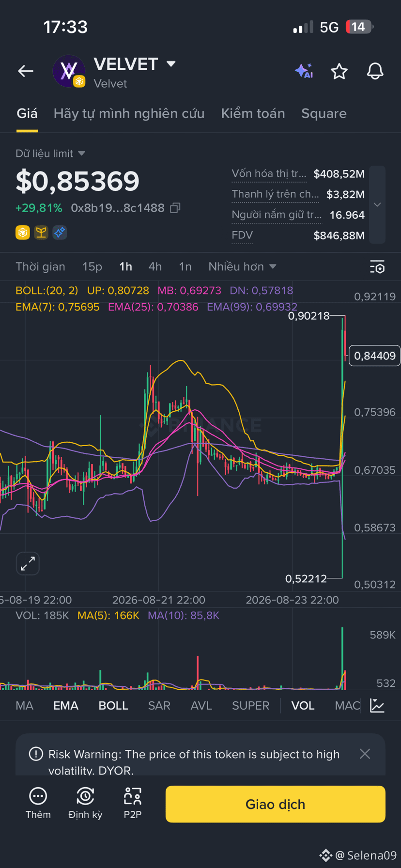Open Thêm more options
The width and height of the screenshot is (401, 868).
[38, 804]
